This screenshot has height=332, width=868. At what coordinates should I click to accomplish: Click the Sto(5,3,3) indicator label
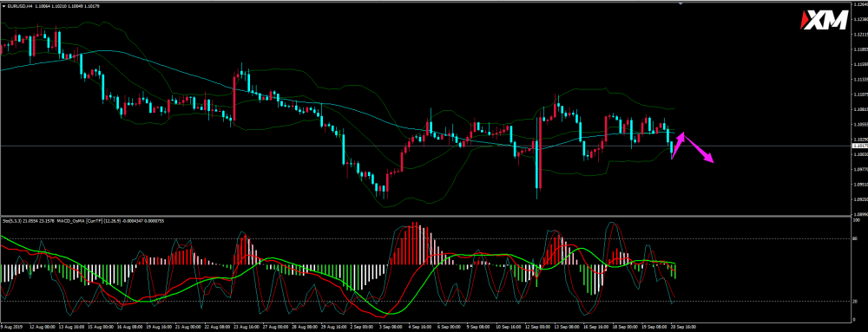click(11, 222)
